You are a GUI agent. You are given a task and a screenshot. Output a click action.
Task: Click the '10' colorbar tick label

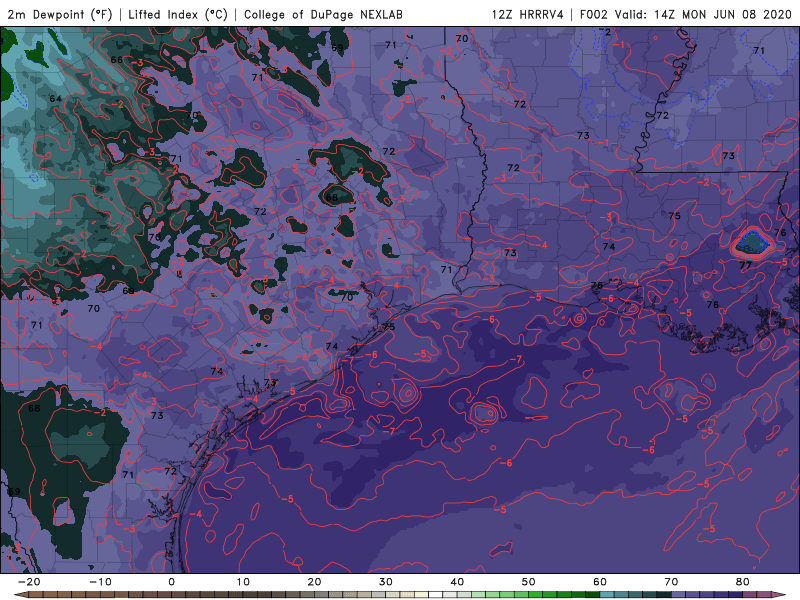pyautogui.click(x=243, y=582)
